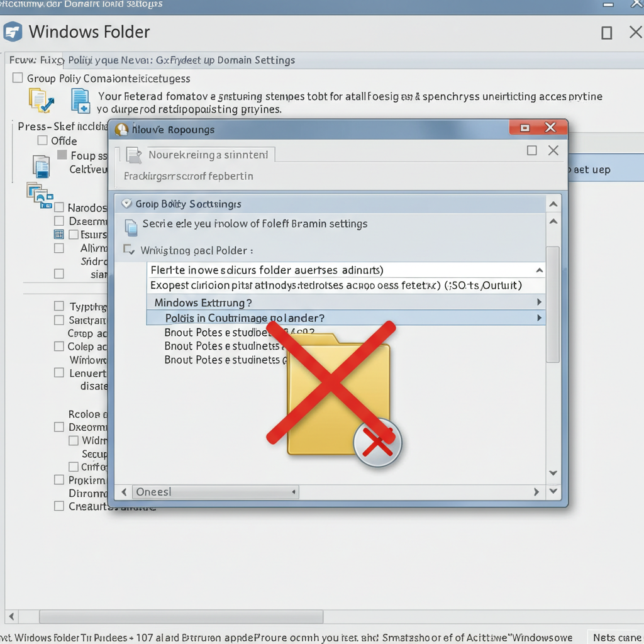Check the Lenuert checkbox in the left list
Screen dimensions: 644x644
[59, 372]
